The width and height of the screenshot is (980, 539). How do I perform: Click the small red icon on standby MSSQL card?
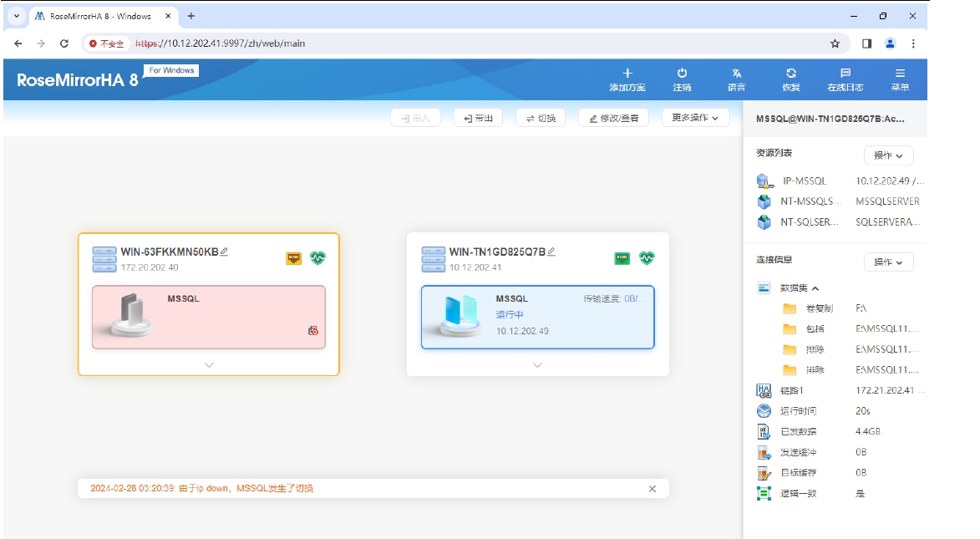pyautogui.click(x=313, y=330)
